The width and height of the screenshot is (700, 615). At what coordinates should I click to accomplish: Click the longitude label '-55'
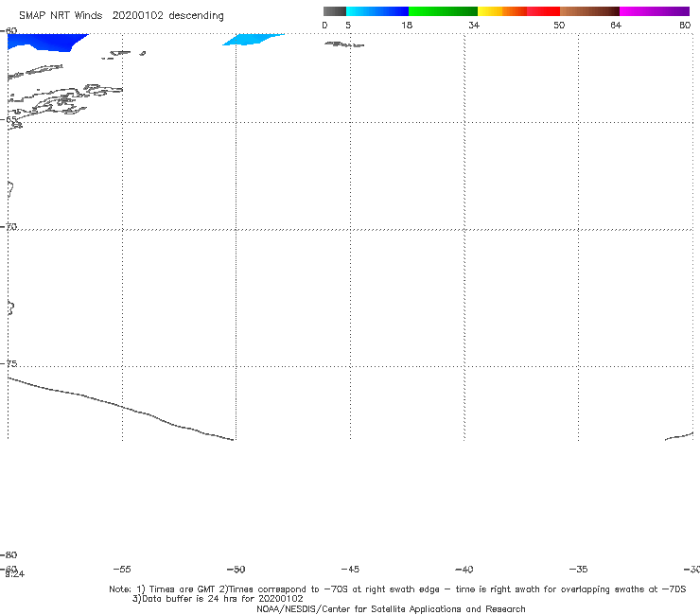(x=122, y=569)
